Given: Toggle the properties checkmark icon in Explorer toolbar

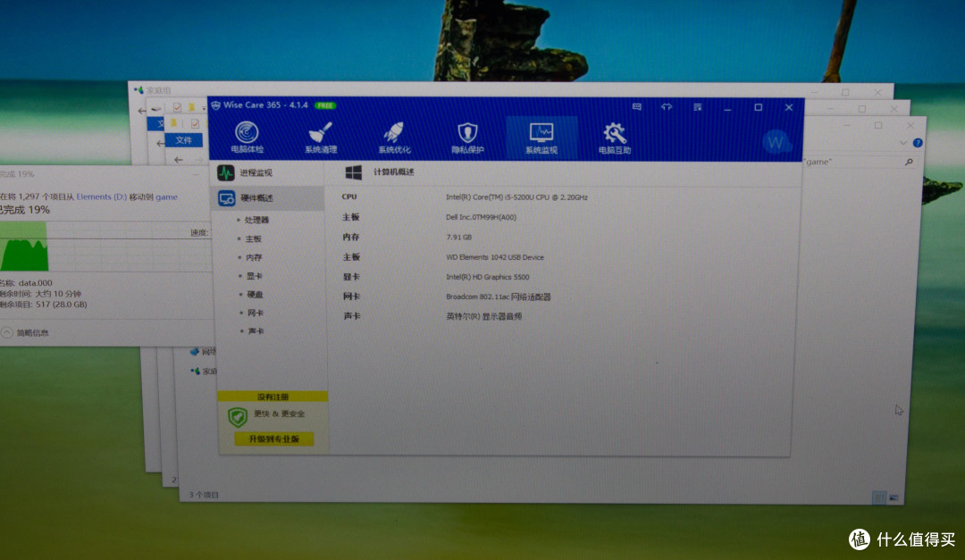Looking at the screenshot, I should pos(195,123).
